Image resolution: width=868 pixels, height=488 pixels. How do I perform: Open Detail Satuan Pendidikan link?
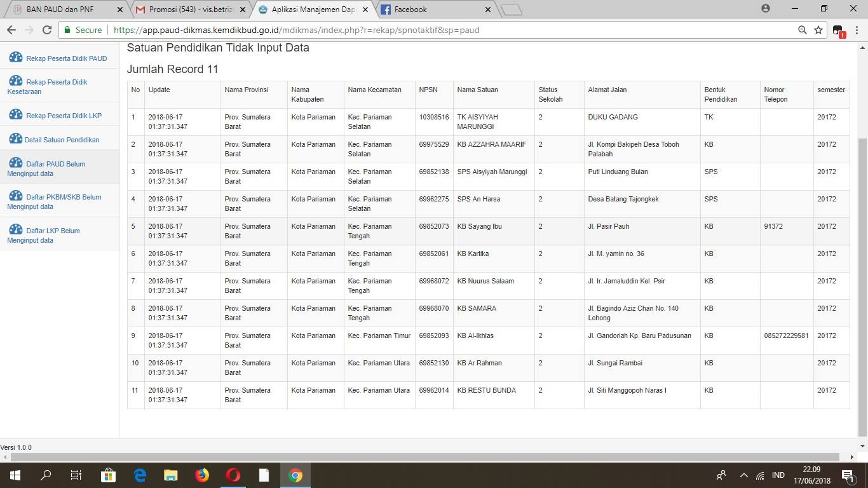[x=62, y=140]
